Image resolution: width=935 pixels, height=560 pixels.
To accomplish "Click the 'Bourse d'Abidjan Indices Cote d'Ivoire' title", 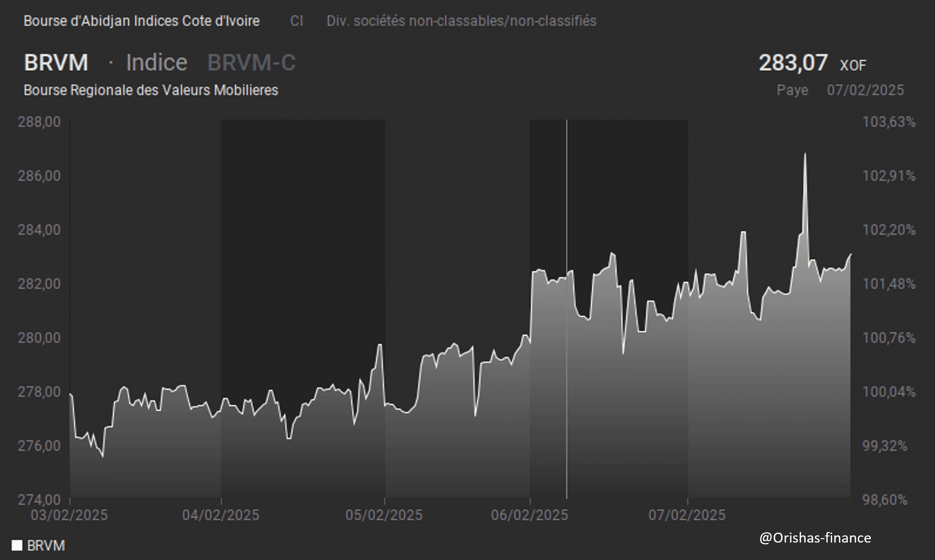I will (x=141, y=21).
